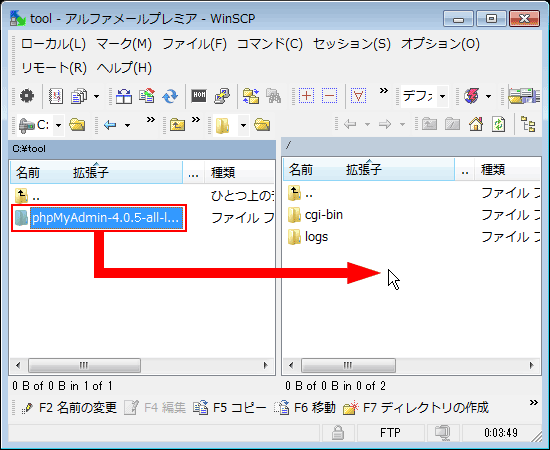Click the F6 移動 button
Viewport: 550px width, 450px height.
(305, 408)
